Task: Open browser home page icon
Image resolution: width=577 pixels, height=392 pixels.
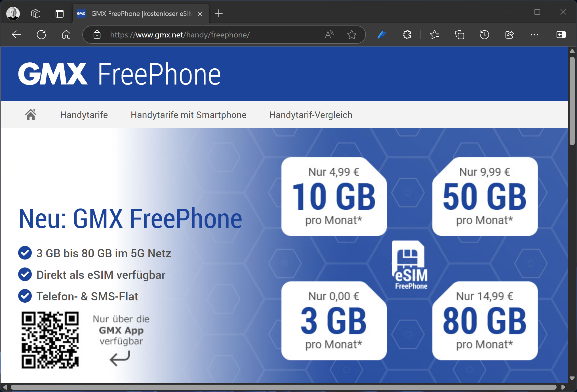Action: (66, 35)
